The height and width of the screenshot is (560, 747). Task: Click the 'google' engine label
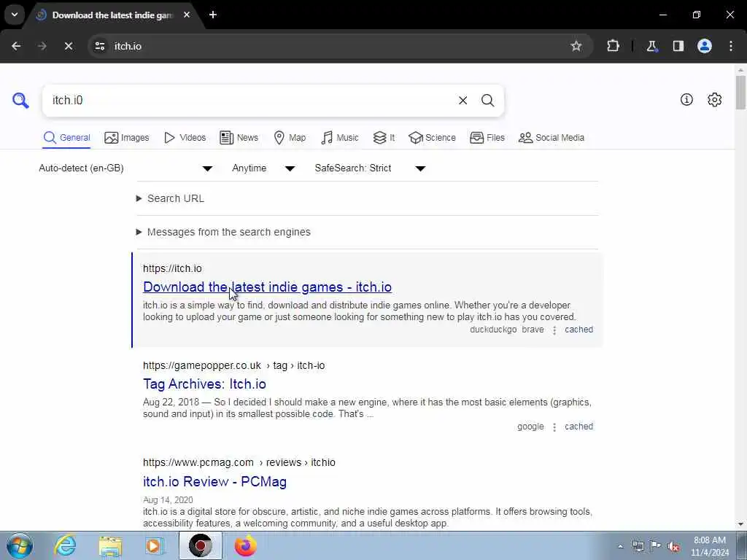pyautogui.click(x=531, y=427)
